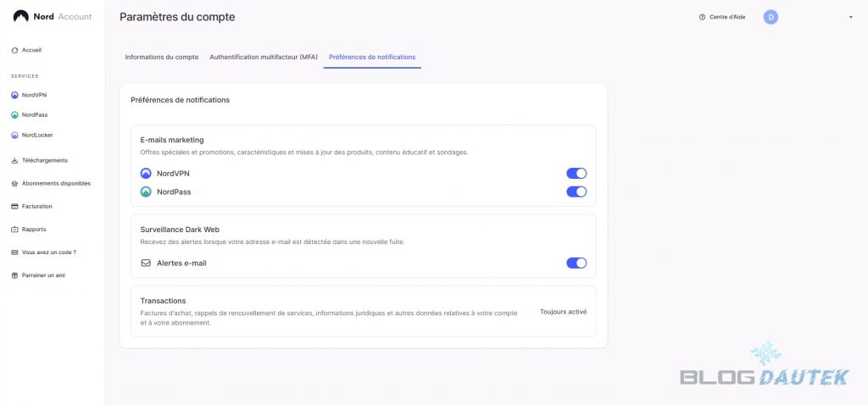The height and width of the screenshot is (405, 868).
Task: Select the NordVPN service icon in sidebar
Action: coord(14,95)
